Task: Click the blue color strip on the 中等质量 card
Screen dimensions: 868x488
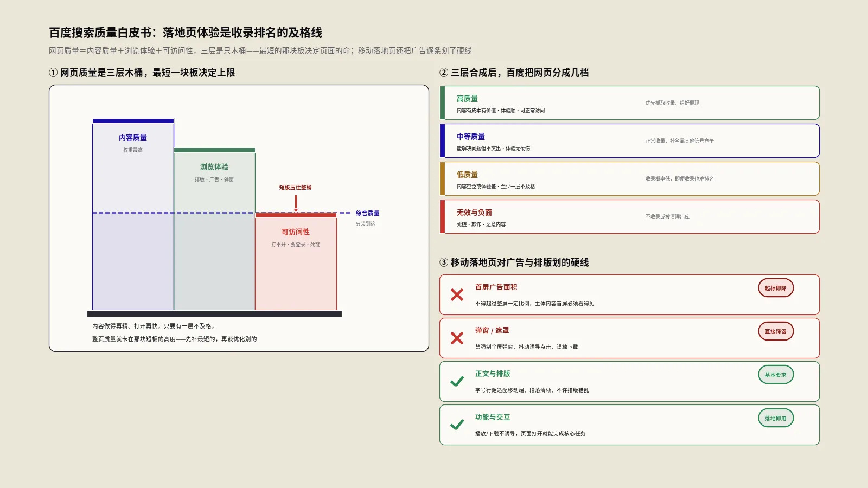Action: (442, 140)
